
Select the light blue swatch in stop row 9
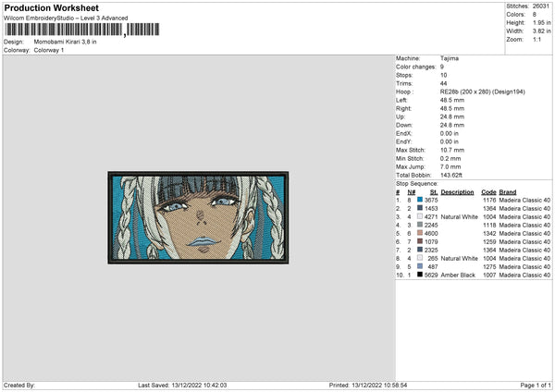pos(420,266)
